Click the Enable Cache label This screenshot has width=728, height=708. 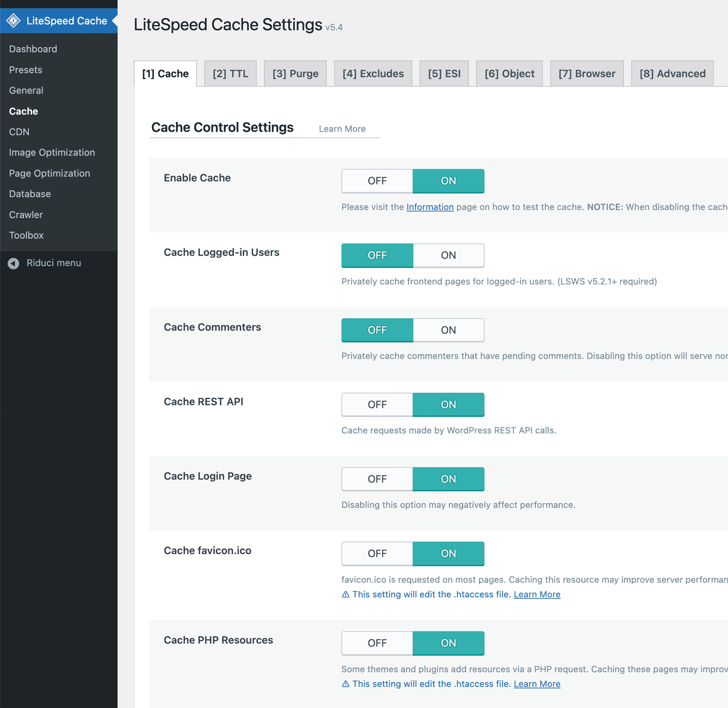tap(197, 178)
